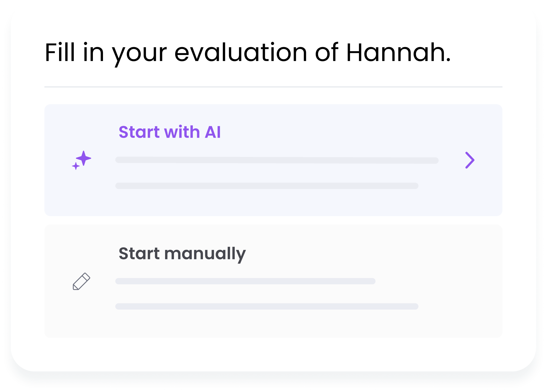Click the sparkles symbol in the AI card

coord(81,160)
